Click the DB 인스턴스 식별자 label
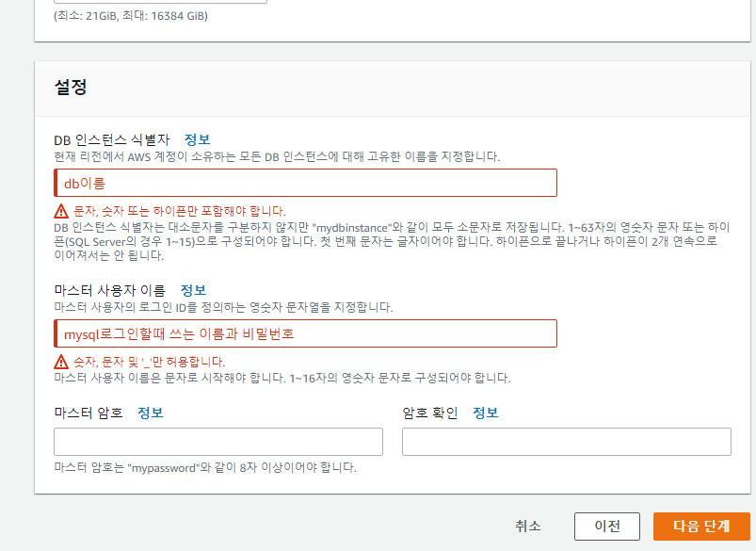756x551 pixels. pos(112,140)
